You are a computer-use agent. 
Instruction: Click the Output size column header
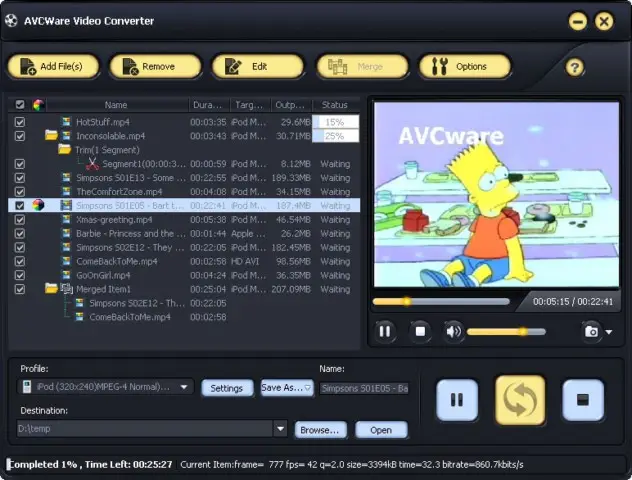click(292, 105)
